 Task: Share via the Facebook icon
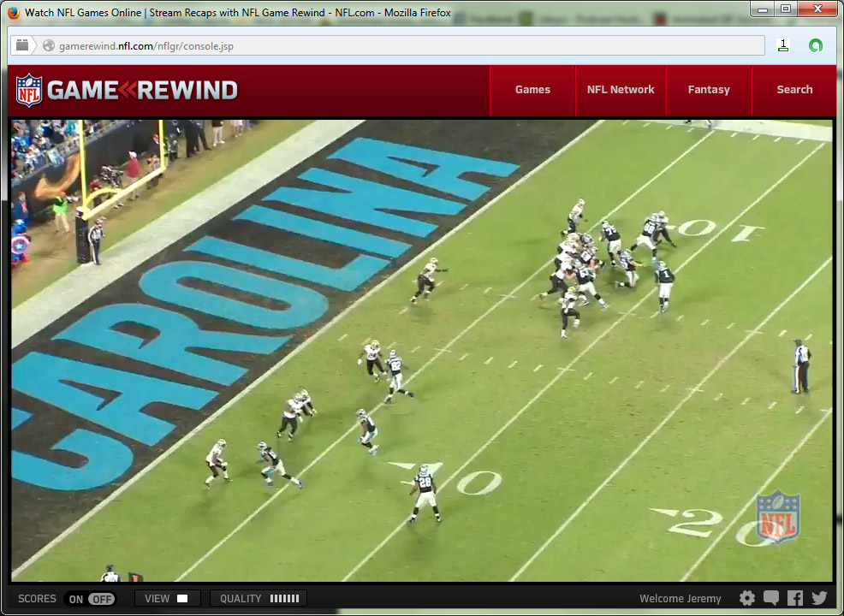tap(795, 598)
